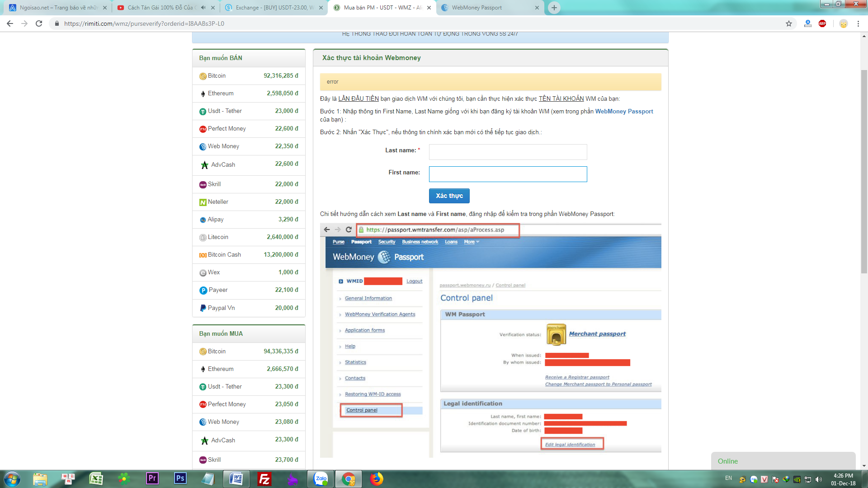868x488 pixels.
Task: Focus the First name input field
Action: tap(508, 174)
